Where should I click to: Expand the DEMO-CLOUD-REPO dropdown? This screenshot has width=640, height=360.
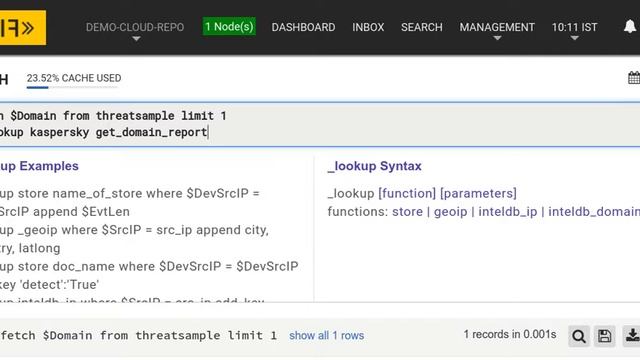135,31
